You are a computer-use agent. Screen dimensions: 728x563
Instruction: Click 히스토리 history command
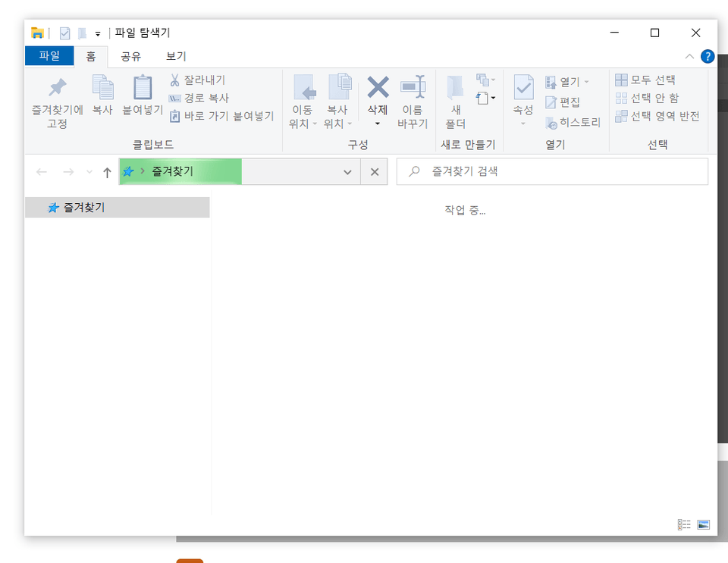(x=573, y=123)
